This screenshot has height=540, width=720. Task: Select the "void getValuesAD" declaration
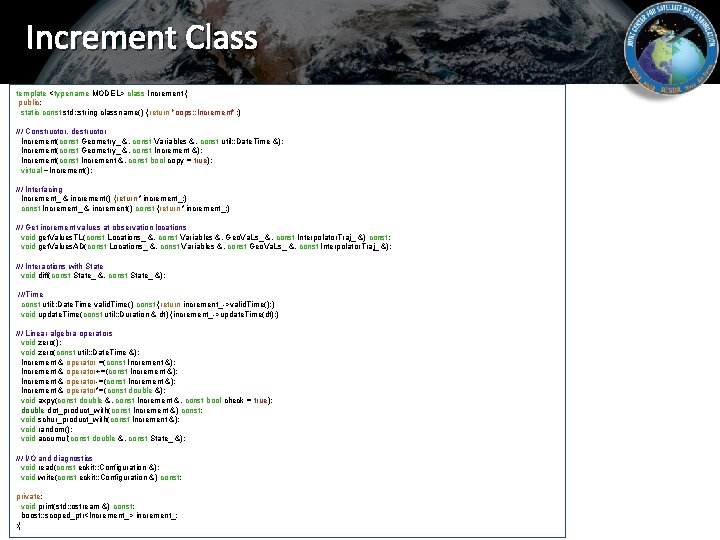(206, 247)
